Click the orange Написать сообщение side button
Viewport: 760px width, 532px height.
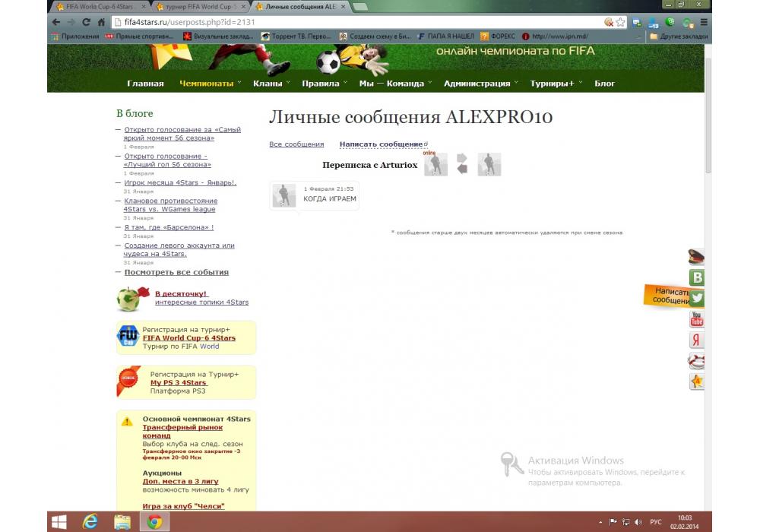[x=667, y=296]
